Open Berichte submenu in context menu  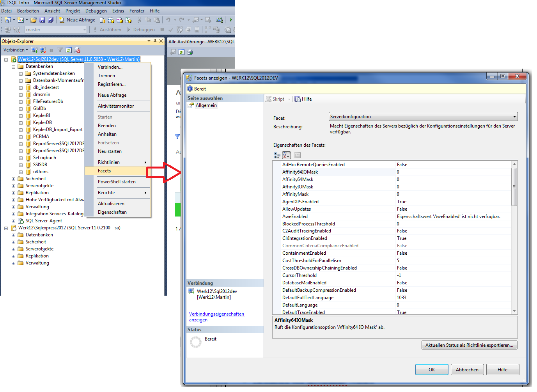[x=118, y=193]
